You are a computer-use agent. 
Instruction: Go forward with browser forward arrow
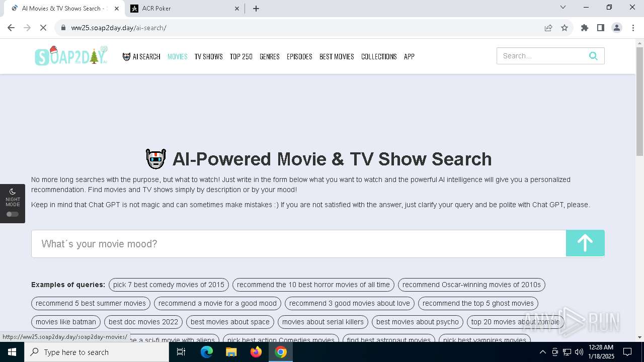point(27,28)
